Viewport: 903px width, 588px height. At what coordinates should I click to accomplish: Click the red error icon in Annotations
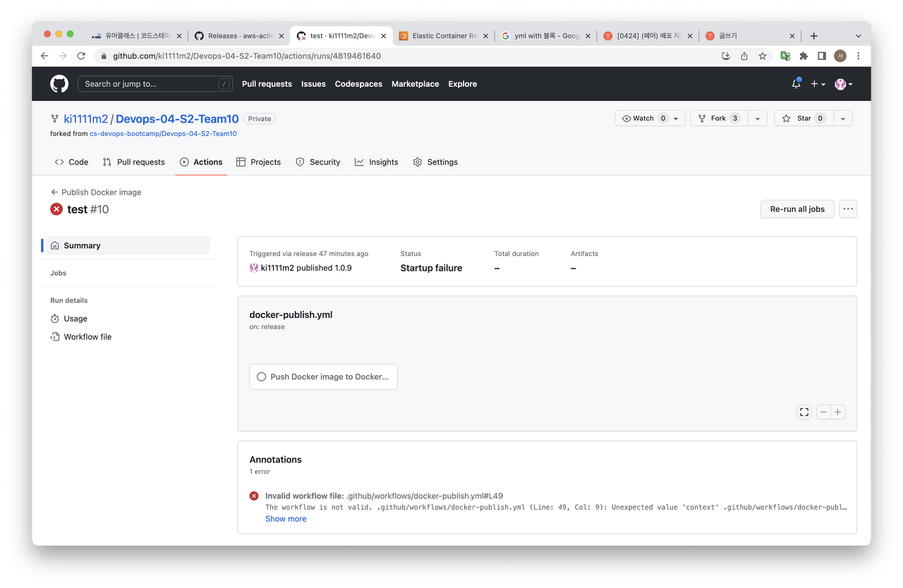tap(254, 496)
